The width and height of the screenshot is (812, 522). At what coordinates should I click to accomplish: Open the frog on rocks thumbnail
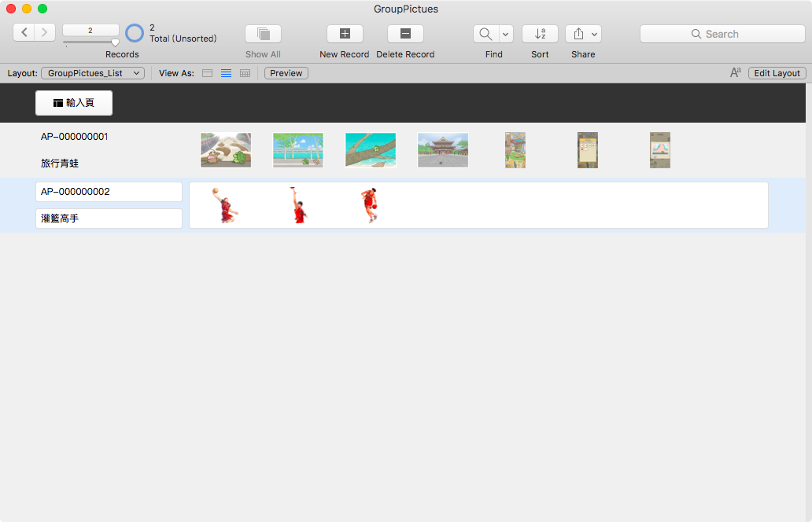click(x=226, y=150)
